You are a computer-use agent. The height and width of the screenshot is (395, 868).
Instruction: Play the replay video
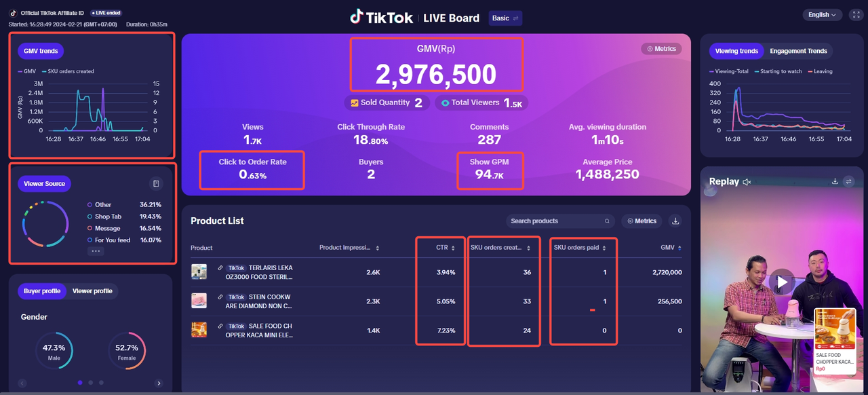(x=782, y=281)
